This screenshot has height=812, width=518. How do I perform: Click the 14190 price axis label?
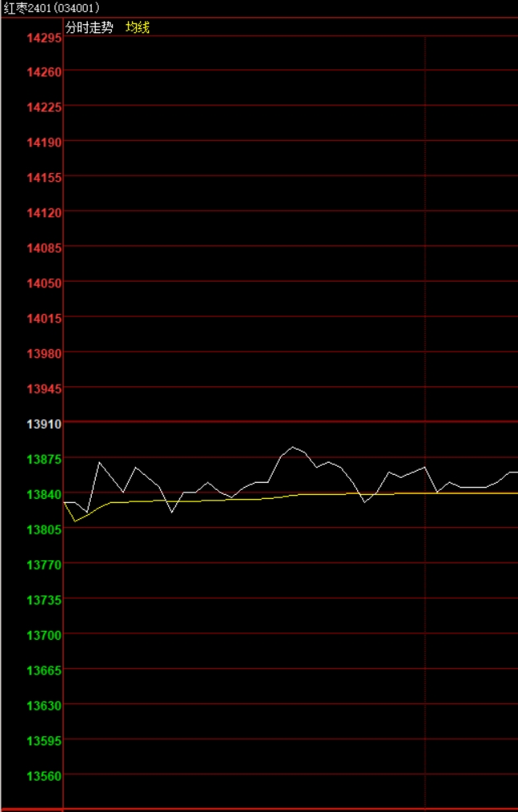coord(44,142)
